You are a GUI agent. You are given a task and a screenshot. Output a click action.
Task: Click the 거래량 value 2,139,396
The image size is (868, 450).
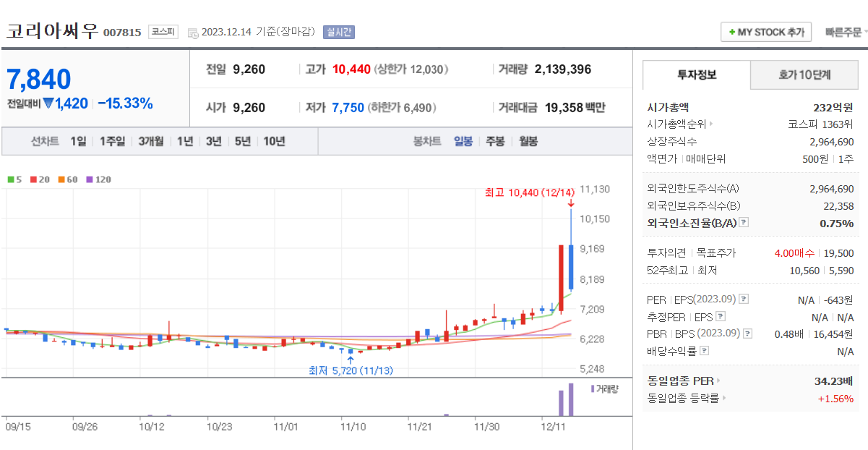[x=563, y=69]
